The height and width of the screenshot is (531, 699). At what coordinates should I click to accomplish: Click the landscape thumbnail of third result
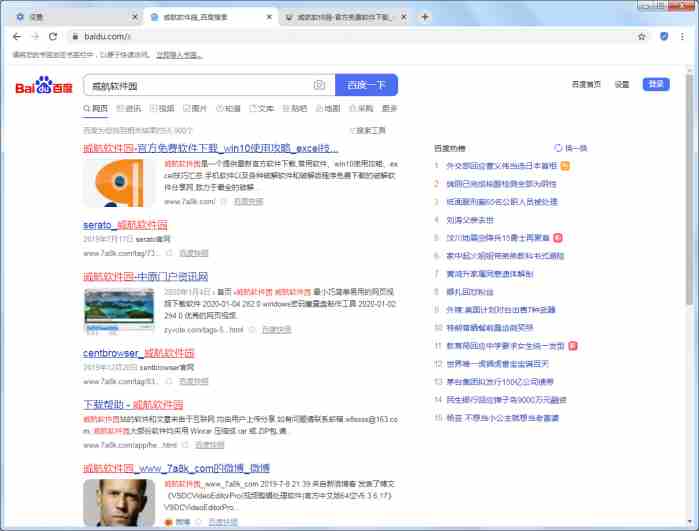(119, 311)
